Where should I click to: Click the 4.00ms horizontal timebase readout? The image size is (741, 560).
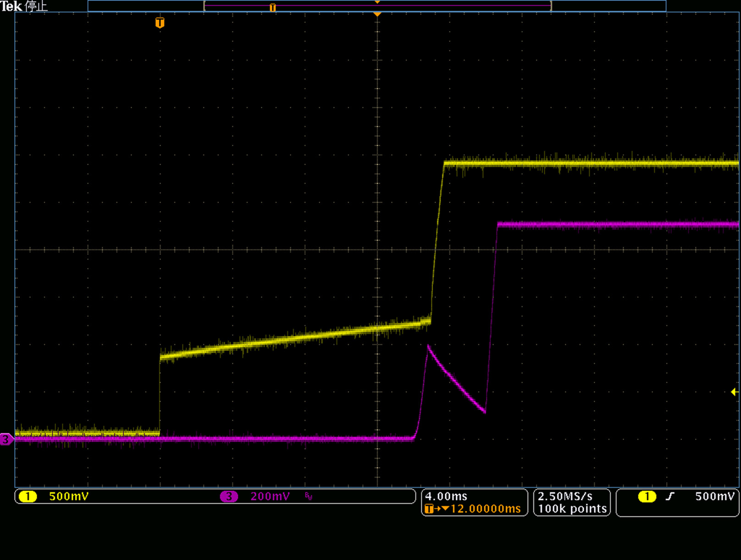point(446,496)
